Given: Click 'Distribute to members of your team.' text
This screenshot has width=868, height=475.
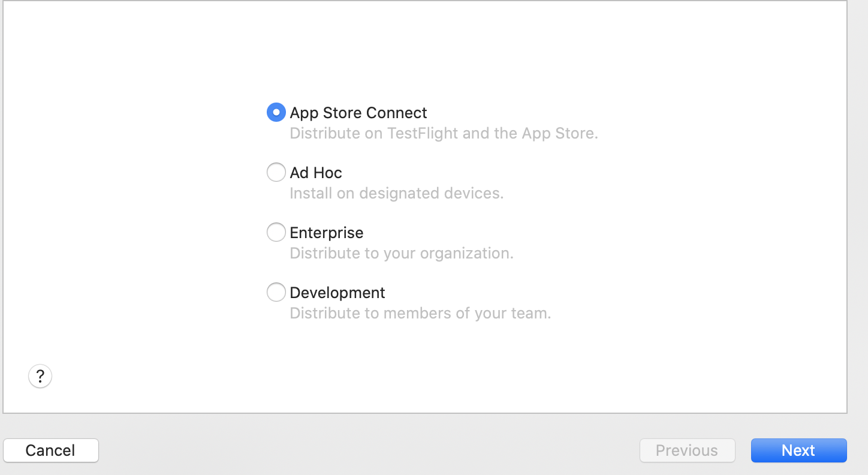Looking at the screenshot, I should pos(420,313).
